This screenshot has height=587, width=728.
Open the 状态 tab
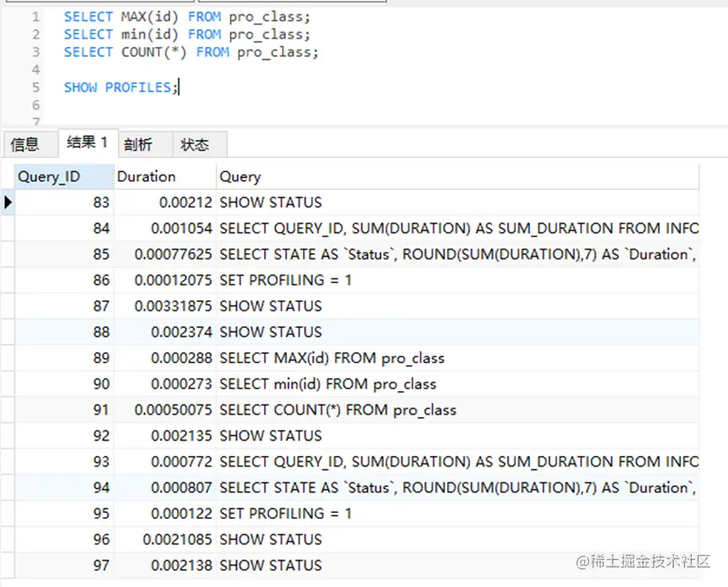pyautogui.click(x=199, y=145)
